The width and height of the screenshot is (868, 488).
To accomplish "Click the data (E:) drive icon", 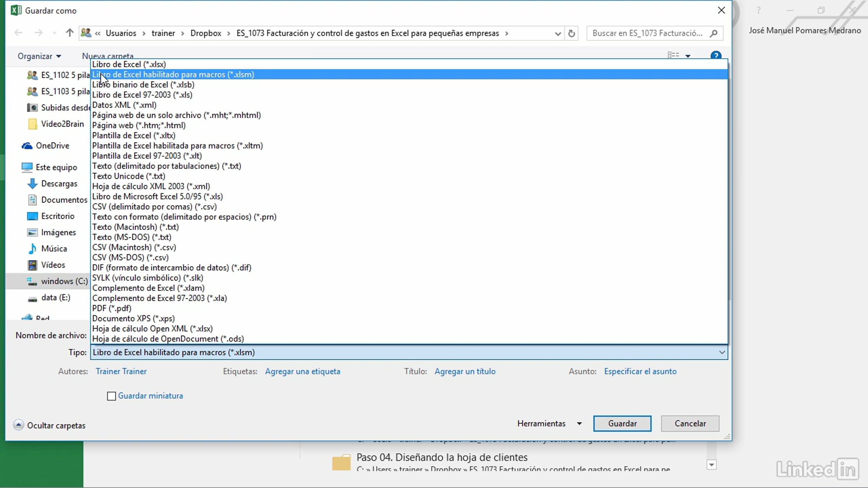I will coord(32,299).
